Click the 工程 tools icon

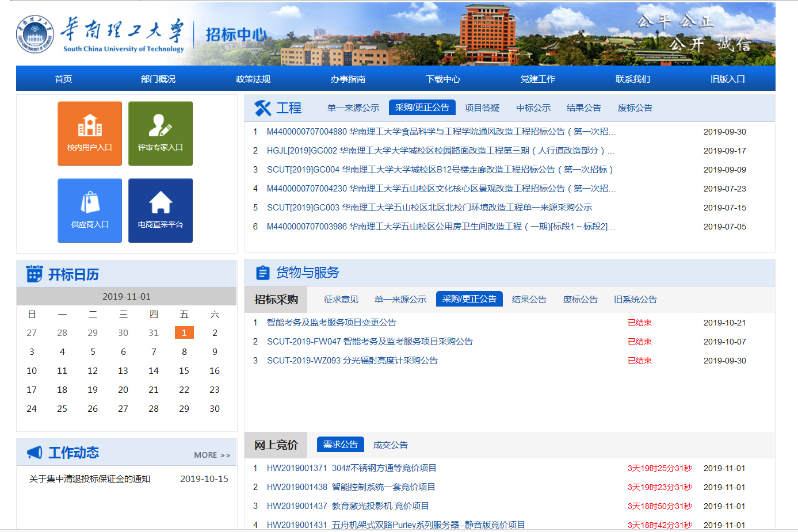point(263,108)
